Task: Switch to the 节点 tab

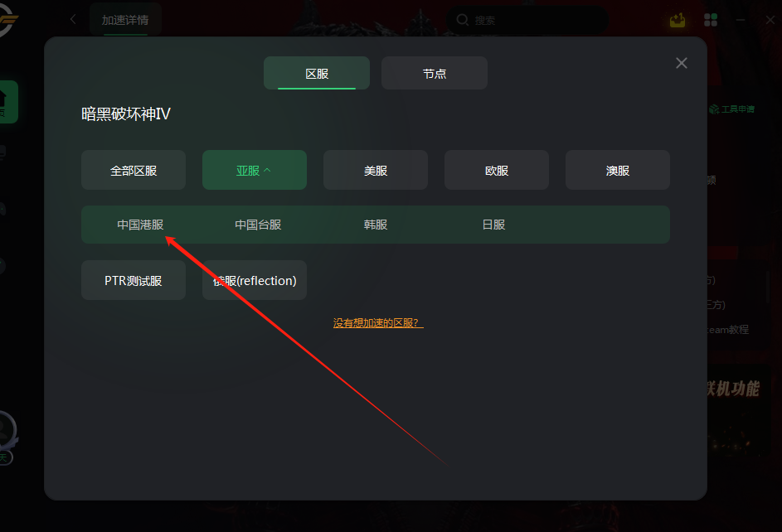Action: coord(435,73)
